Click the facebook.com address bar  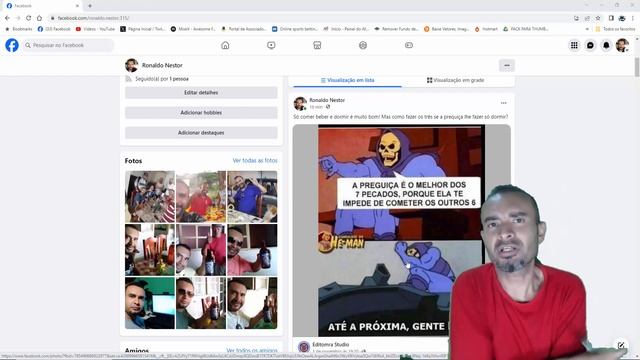coord(310,18)
